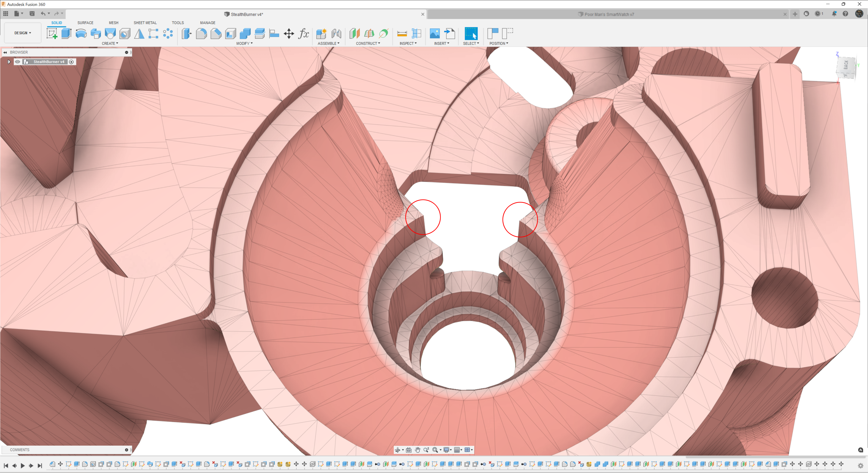Select the Extrude tool
This screenshot has height=475, width=868.
(66, 34)
